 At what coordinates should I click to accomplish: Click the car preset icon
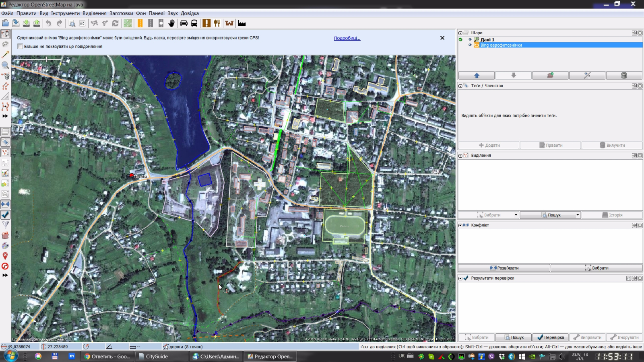184,23
